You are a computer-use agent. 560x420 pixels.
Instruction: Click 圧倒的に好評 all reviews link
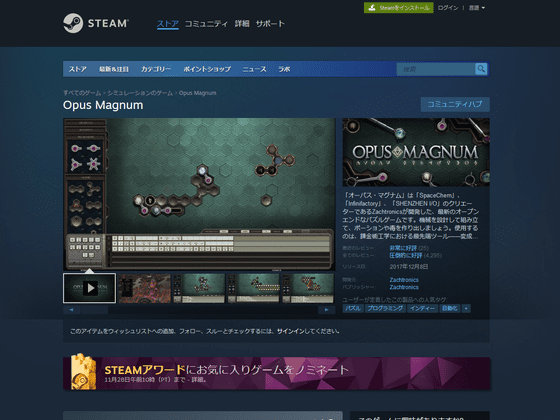click(406, 255)
